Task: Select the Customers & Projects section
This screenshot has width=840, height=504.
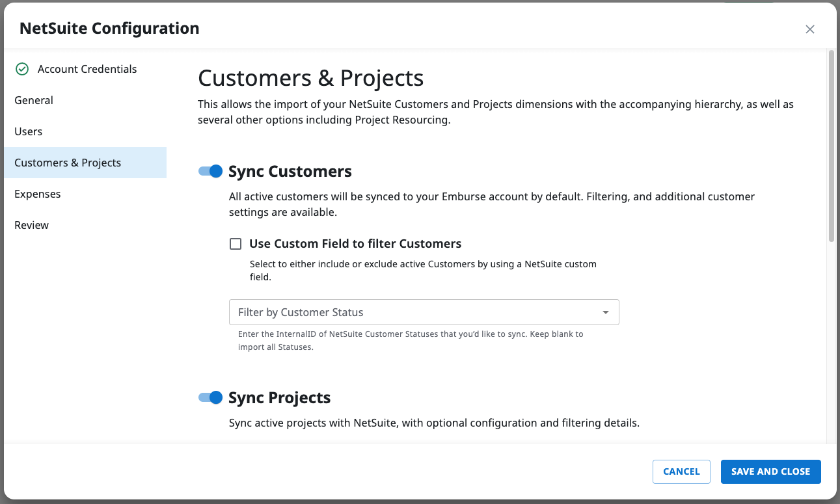Action: coord(85,163)
